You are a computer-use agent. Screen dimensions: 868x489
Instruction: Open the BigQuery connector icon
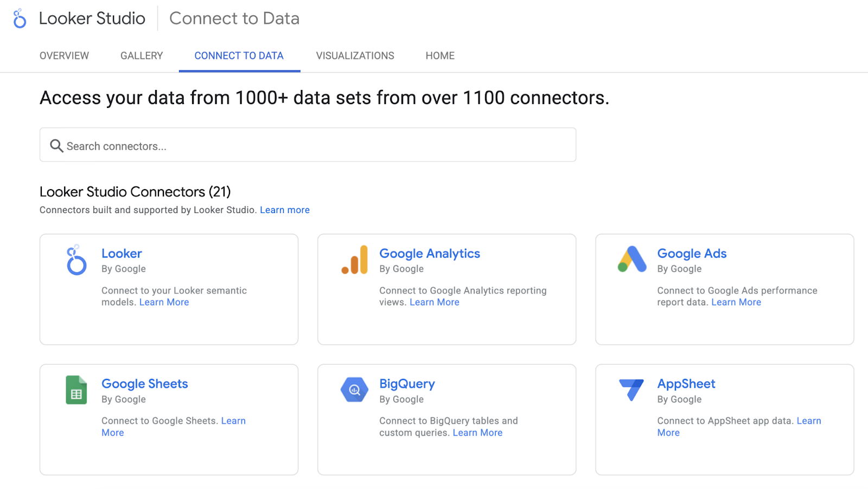coord(354,390)
